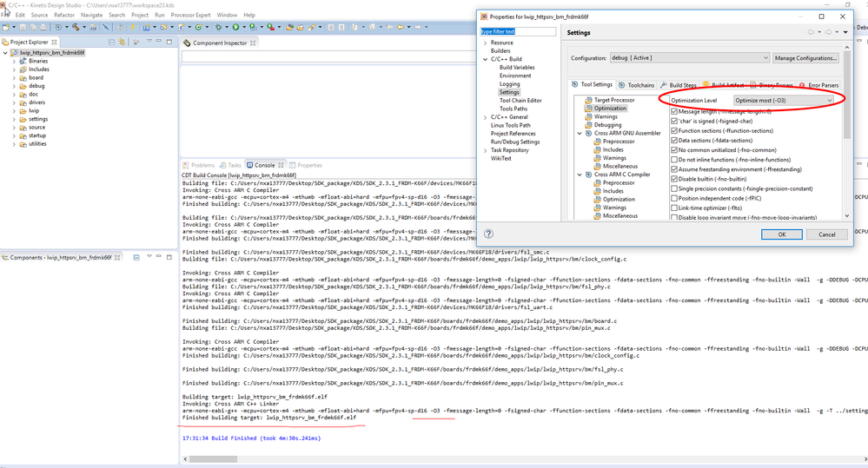
Task: Click the Open Element folder toolbar icon
Action: coord(289,27)
